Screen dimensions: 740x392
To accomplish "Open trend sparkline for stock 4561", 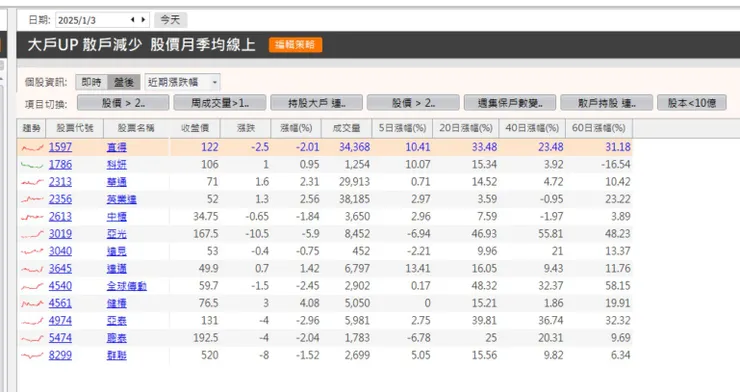I will pyautogui.click(x=32, y=303).
